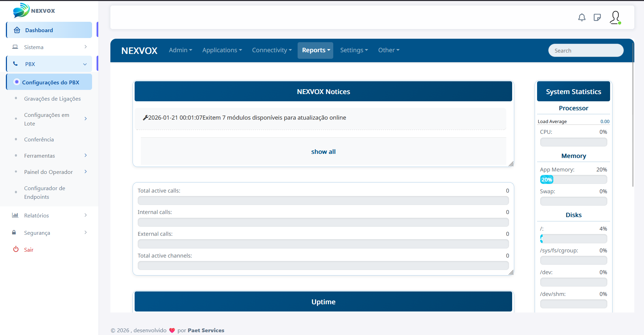This screenshot has height=335, width=644.
Task: Expand the Segurança chevron
Action: click(x=85, y=232)
